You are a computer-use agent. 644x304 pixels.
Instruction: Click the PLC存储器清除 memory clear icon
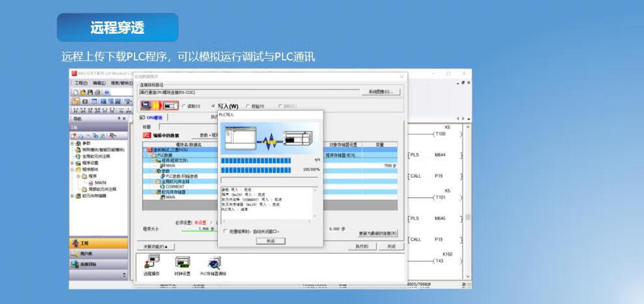tap(213, 262)
